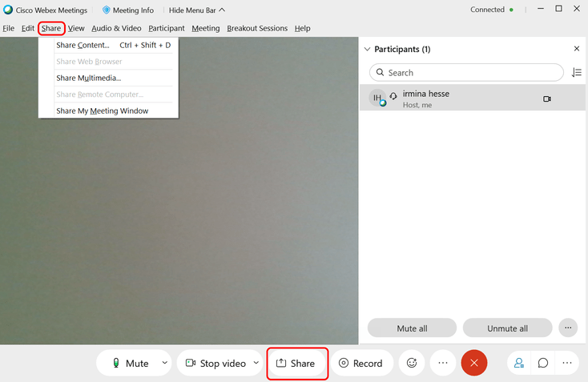
Task: Expand video options arrow beside Stop video
Action: (256, 363)
